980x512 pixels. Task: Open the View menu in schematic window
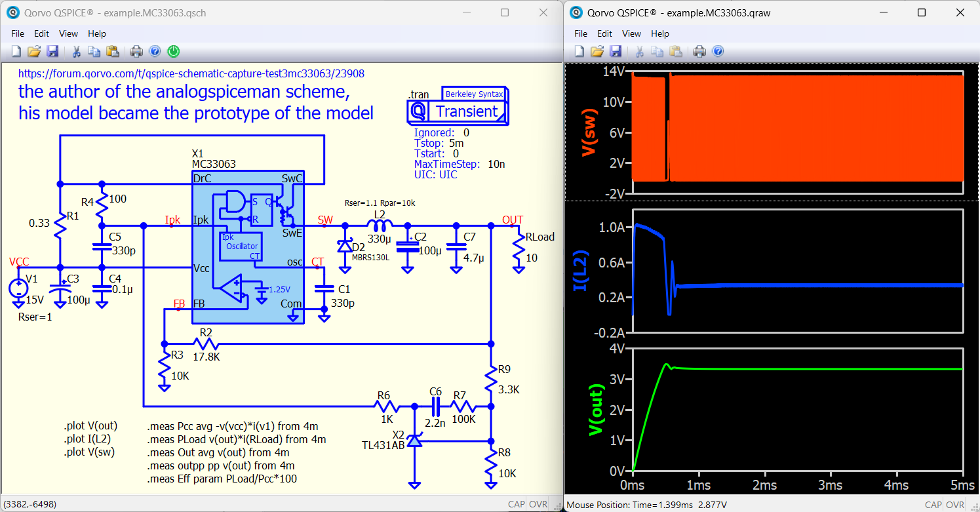[68, 33]
